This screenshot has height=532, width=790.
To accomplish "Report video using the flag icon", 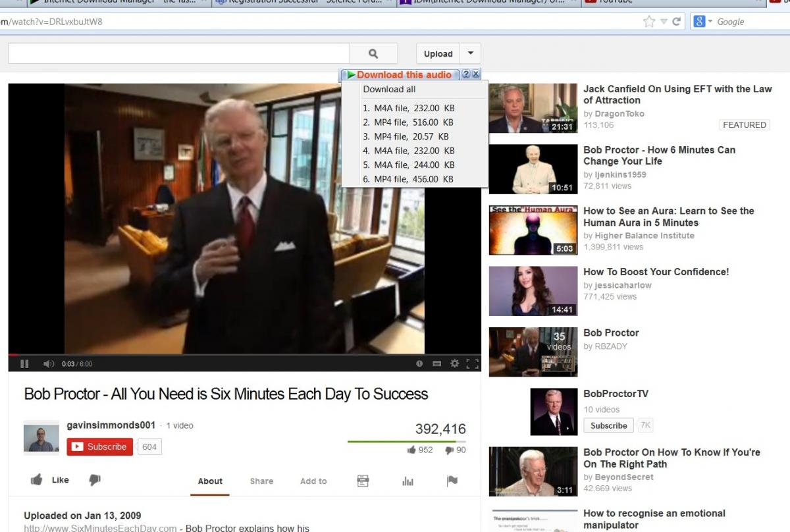I will 452,481.
